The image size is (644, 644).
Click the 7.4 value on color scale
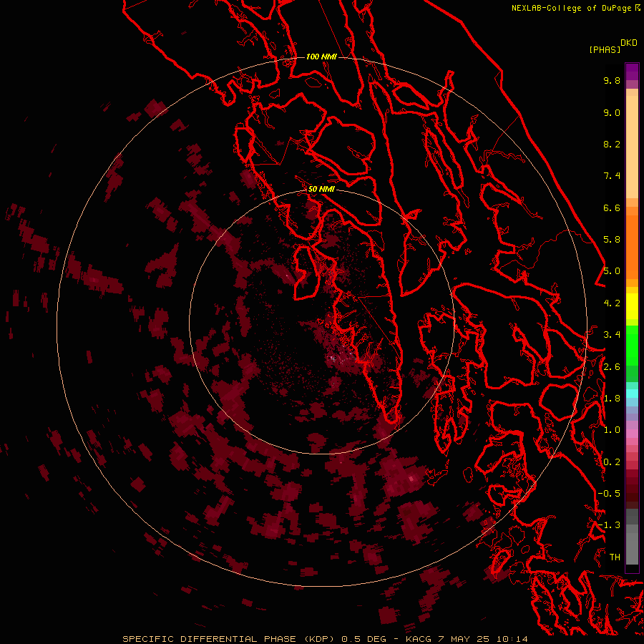coord(612,176)
